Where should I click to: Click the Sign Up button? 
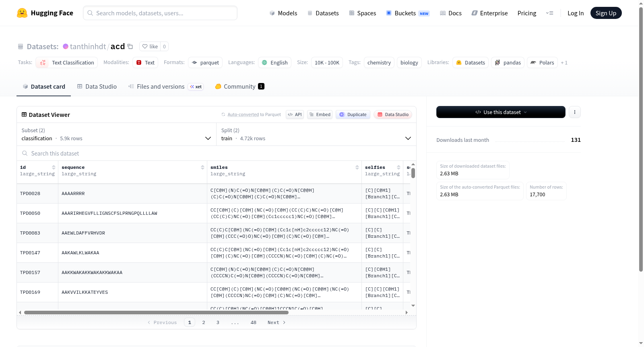click(x=606, y=13)
